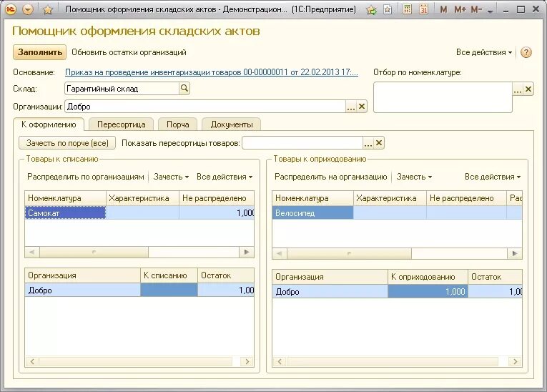Click the magnifier icon next to Склад
The image size is (547, 392).
(184, 88)
